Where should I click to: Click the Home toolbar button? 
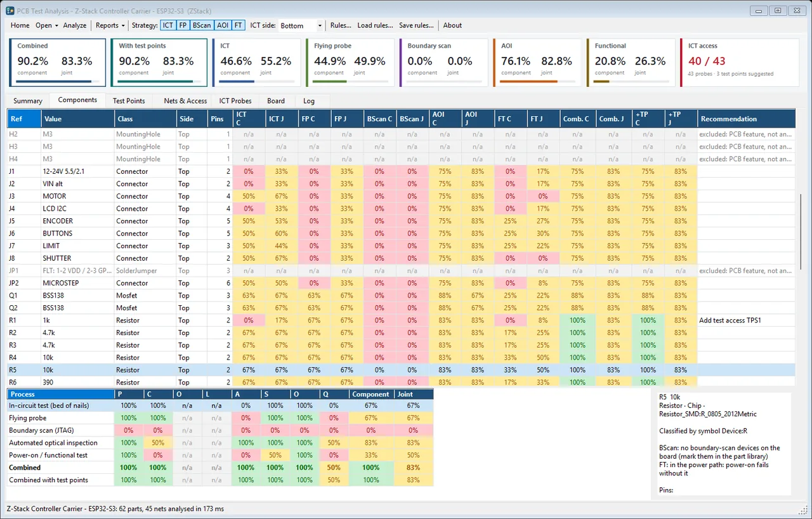(x=20, y=25)
